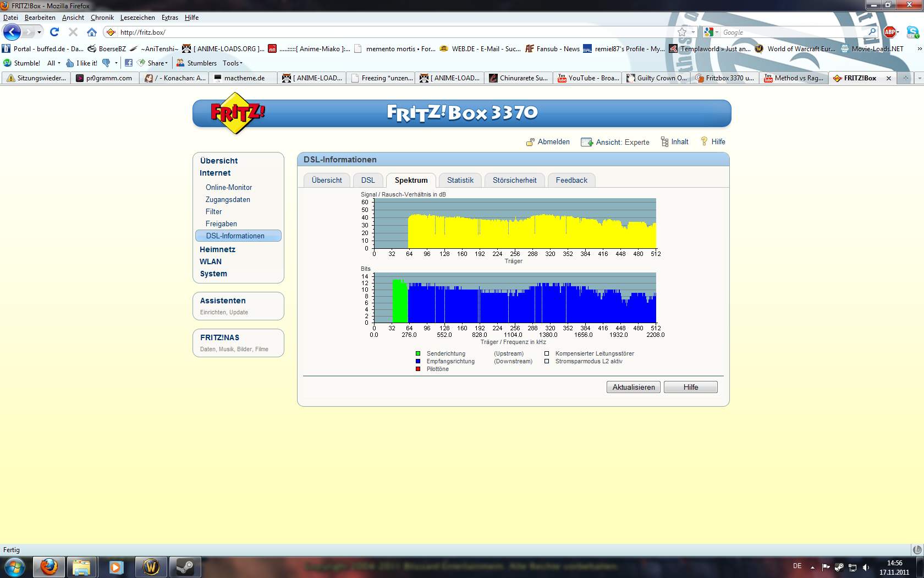
Task: Open the Inhalt contents icon
Action: 664,141
